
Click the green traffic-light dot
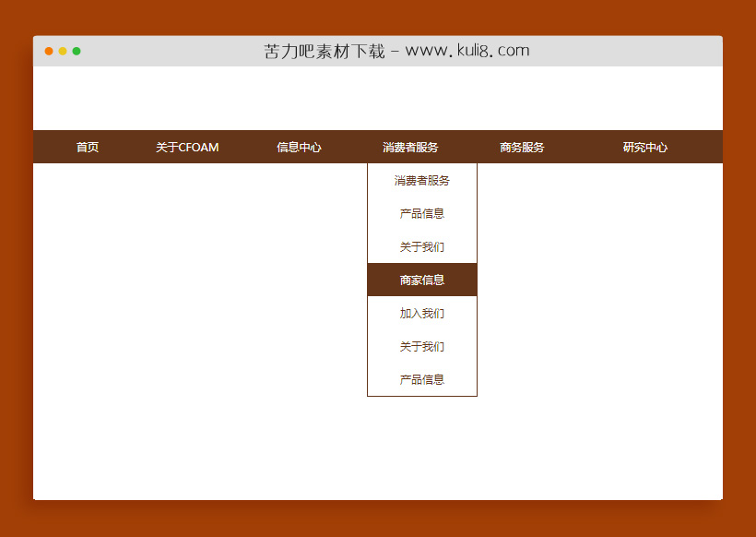77,52
